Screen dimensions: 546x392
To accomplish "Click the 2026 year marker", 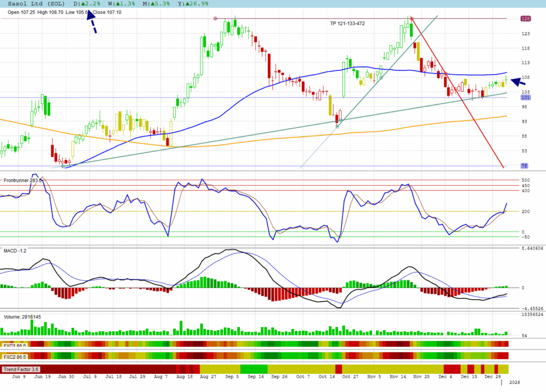I will [515, 382].
